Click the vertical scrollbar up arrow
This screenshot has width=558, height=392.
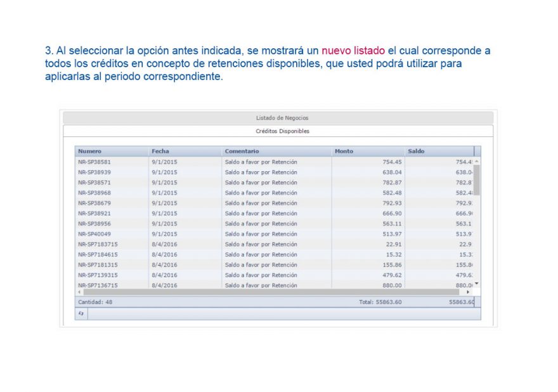coord(477,162)
